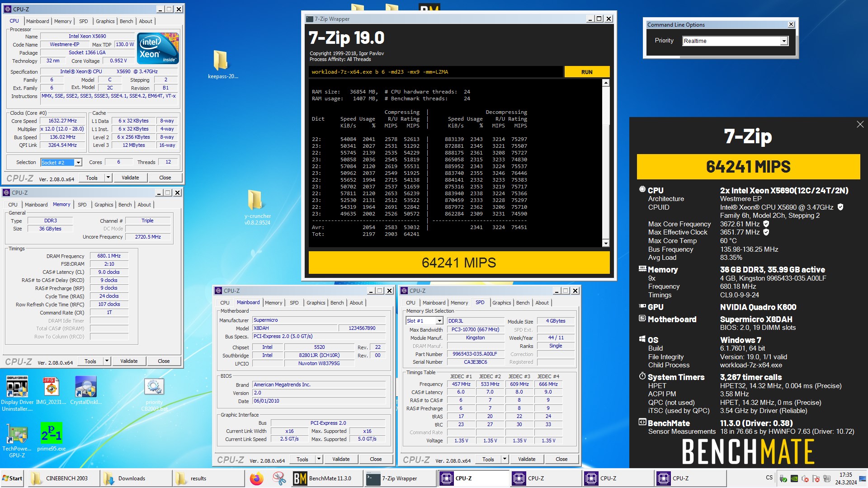Click the CPUID verified shield icon
The height and width of the screenshot is (488, 868).
pyautogui.click(x=840, y=207)
